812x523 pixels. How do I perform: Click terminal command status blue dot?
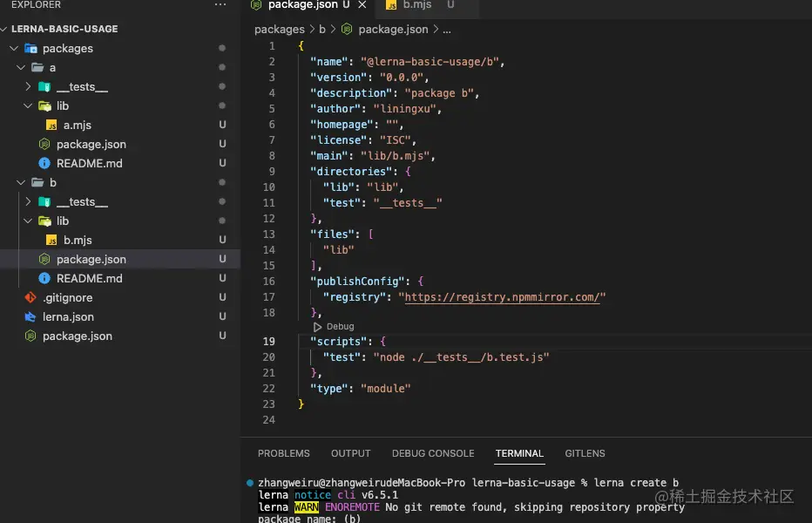click(x=250, y=483)
